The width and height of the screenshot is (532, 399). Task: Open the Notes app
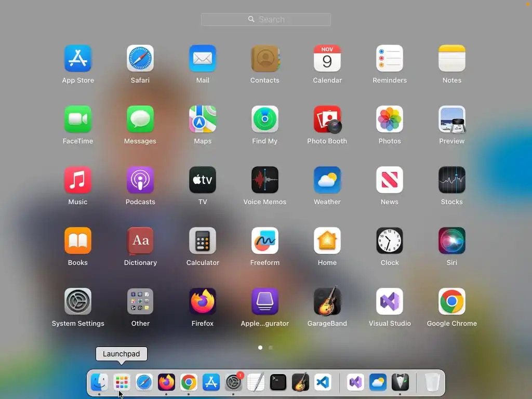pyautogui.click(x=452, y=58)
